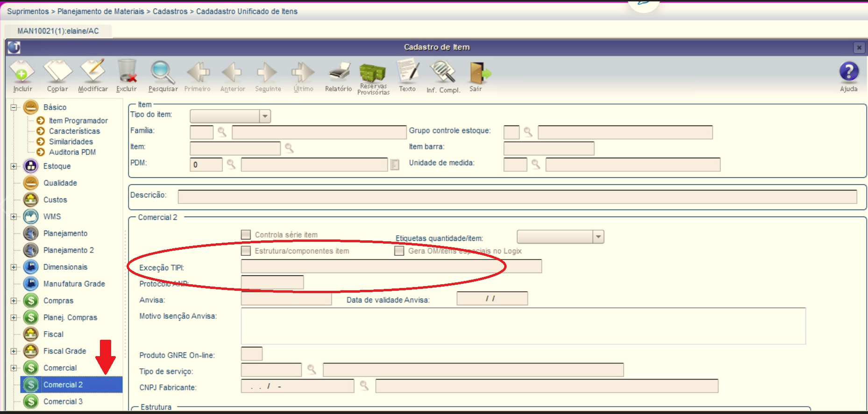The height and width of the screenshot is (414, 868).
Task: Click the Logix logo in title bar
Action: point(14,47)
